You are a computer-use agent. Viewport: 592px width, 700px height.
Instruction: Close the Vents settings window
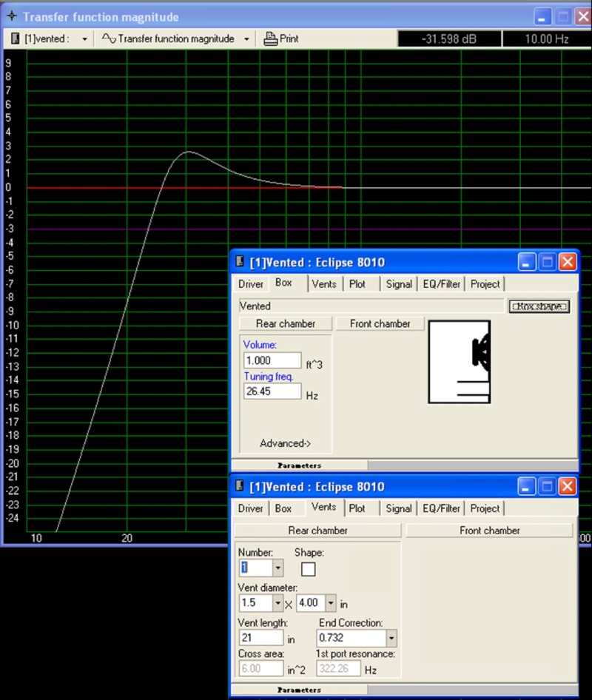(x=568, y=487)
